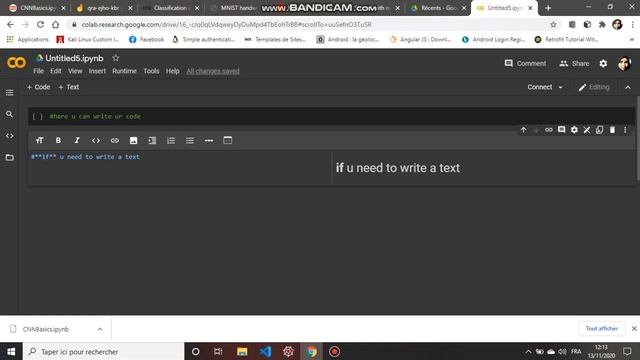The image size is (640, 360).
Task: Open the File menu
Action: [x=38, y=71]
